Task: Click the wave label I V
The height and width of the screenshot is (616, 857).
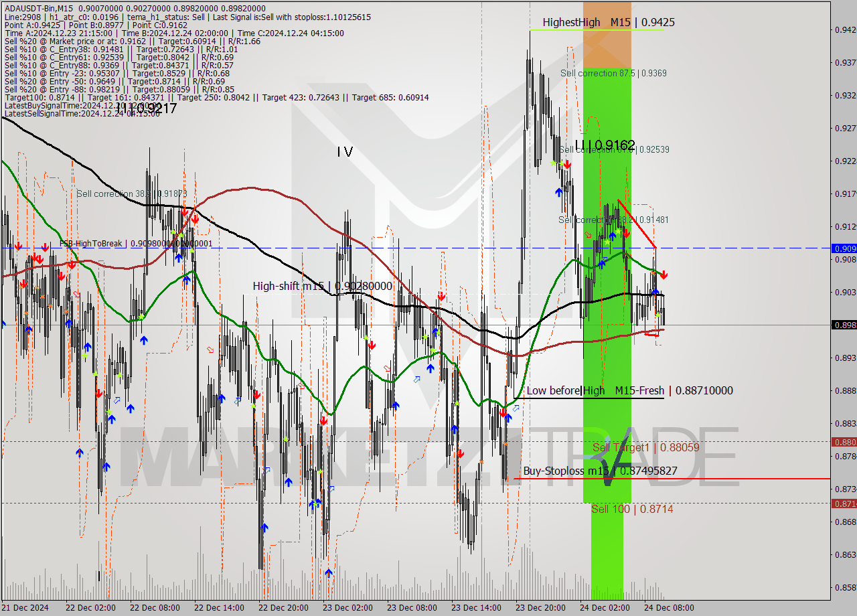Action: coord(345,153)
